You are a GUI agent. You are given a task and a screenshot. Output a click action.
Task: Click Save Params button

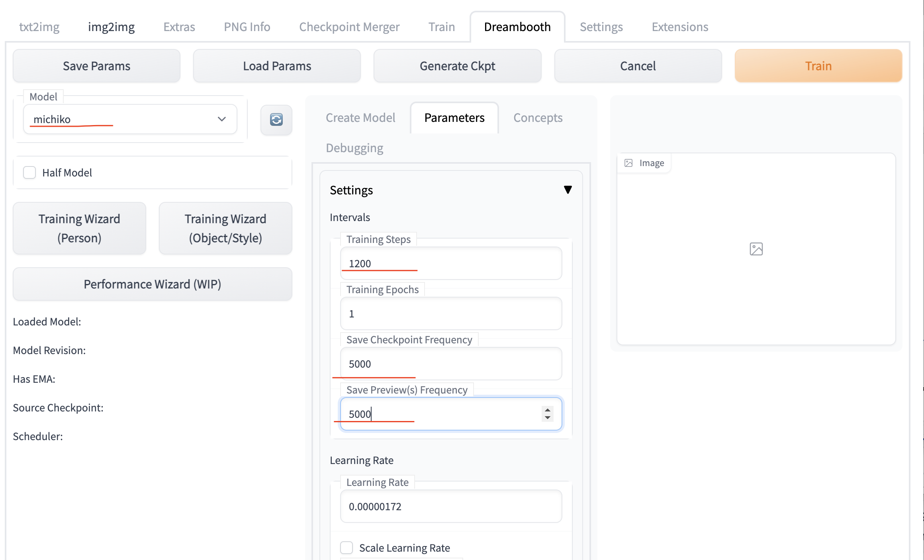tap(96, 66)
